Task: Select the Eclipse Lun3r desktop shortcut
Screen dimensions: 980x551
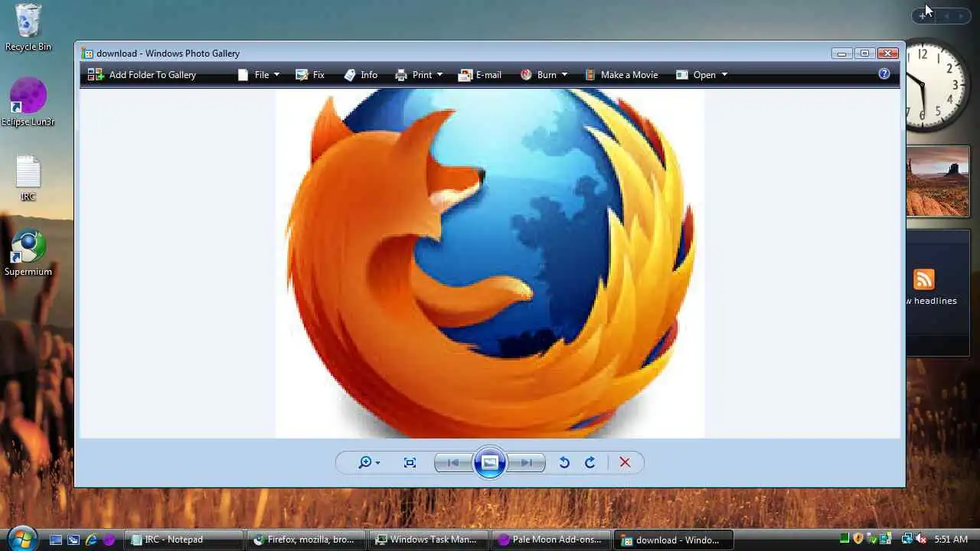Action: point(28,103)
